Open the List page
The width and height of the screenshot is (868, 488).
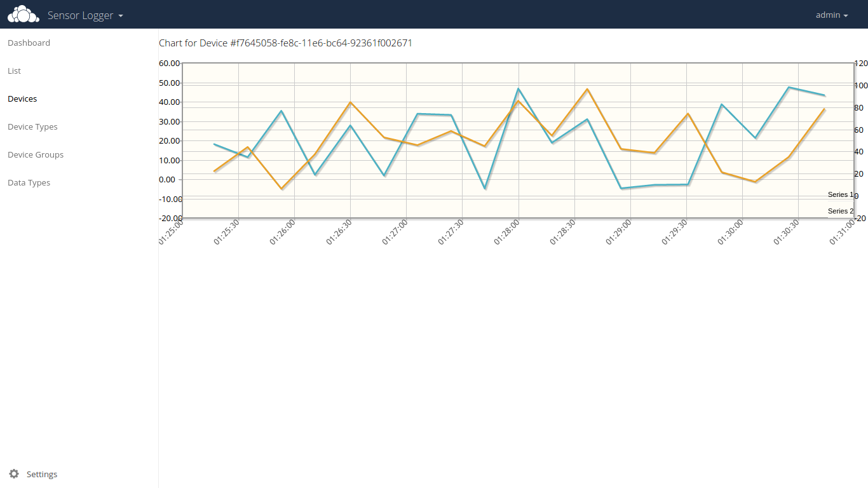click(14, 71)
